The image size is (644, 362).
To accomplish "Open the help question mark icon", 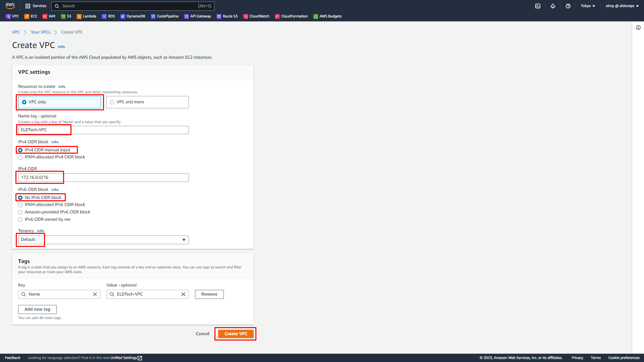I will pyautogui.click(x=568, y=6).
